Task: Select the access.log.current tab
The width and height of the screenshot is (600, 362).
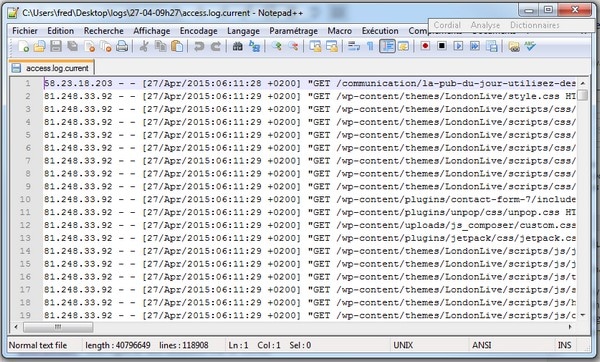Action: [51, 68]
